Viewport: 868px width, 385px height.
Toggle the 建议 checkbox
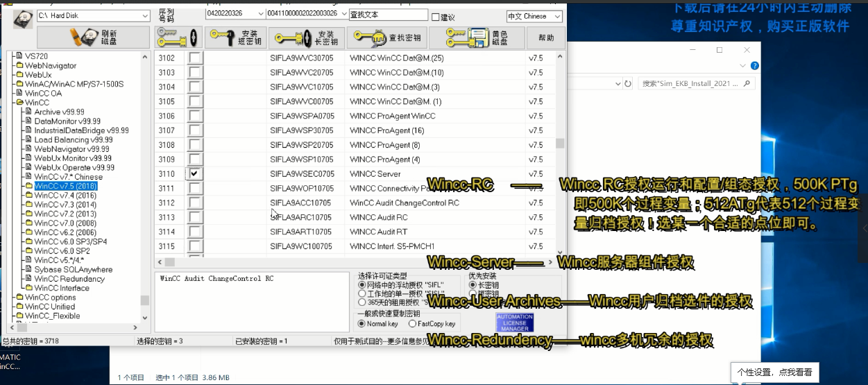point(435,17)
